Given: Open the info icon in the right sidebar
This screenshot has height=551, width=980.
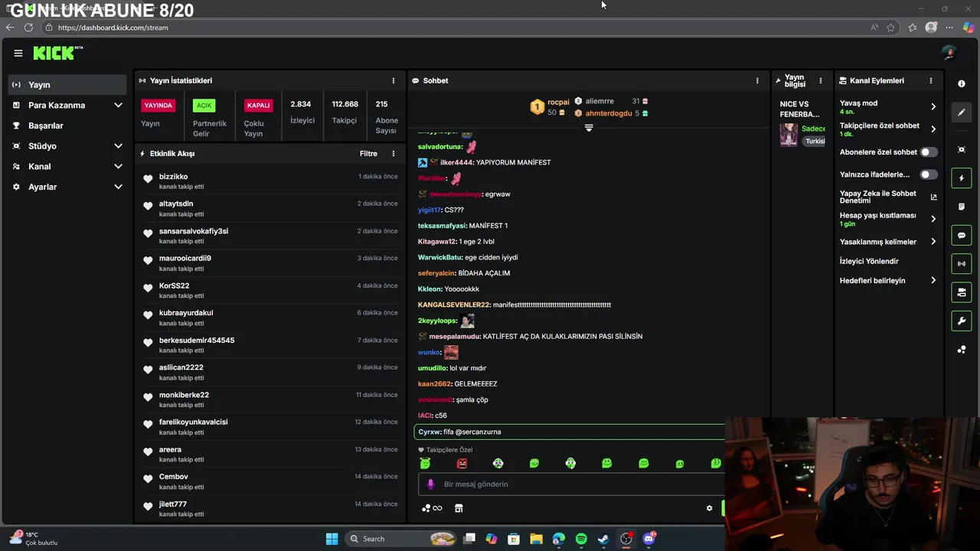Looking at the screenshot, I should (962, 83).
